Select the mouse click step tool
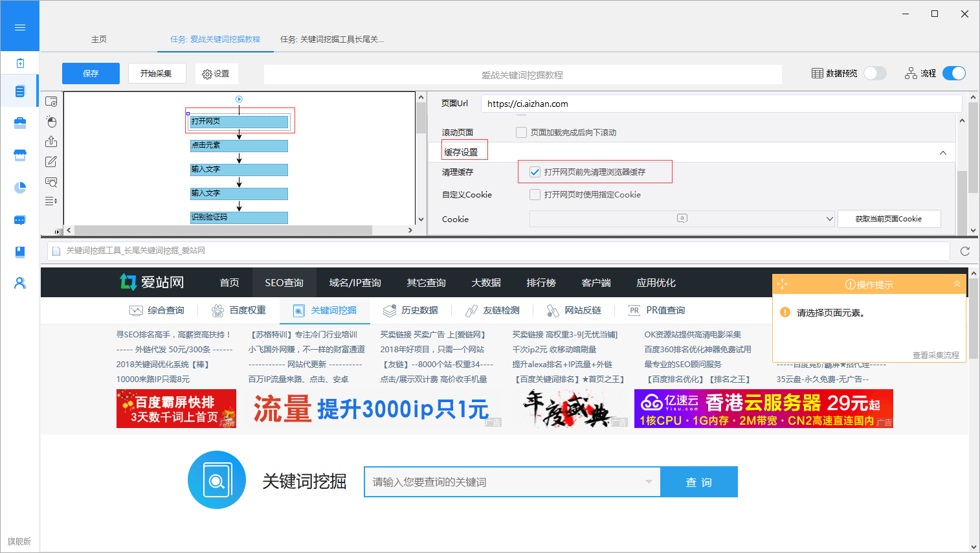980x553 pixels. (51, 122)
